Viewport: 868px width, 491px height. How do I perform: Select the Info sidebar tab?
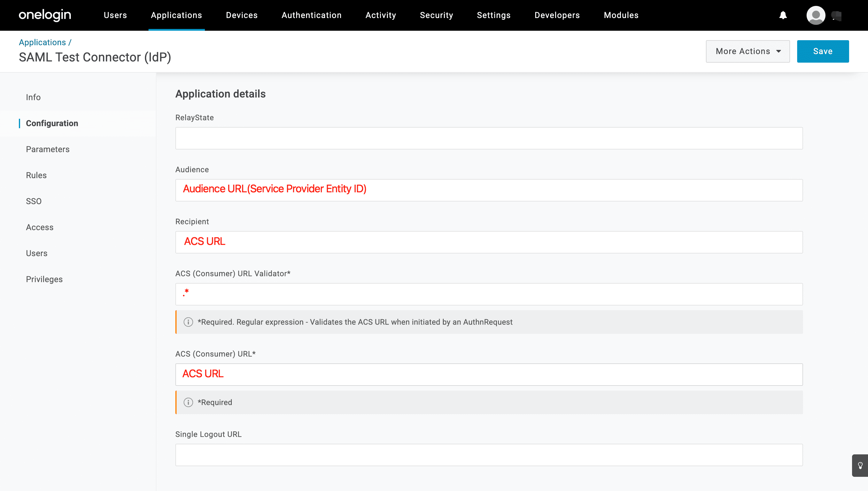click(x=33, y=97)
